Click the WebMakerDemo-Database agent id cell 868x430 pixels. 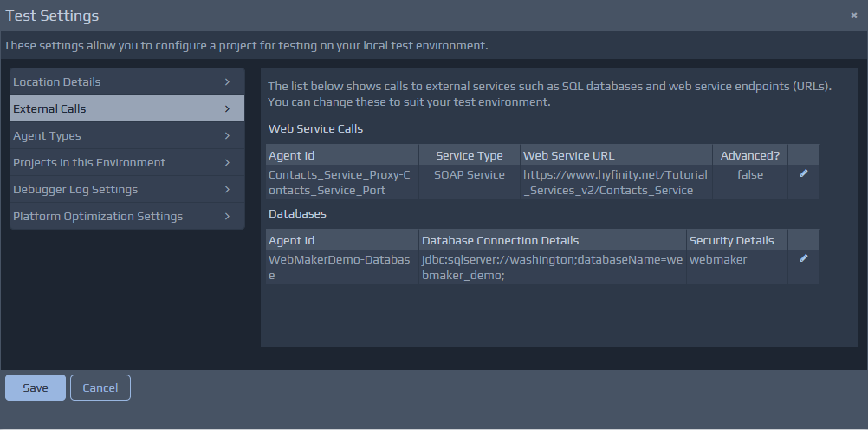coord(341,267)
